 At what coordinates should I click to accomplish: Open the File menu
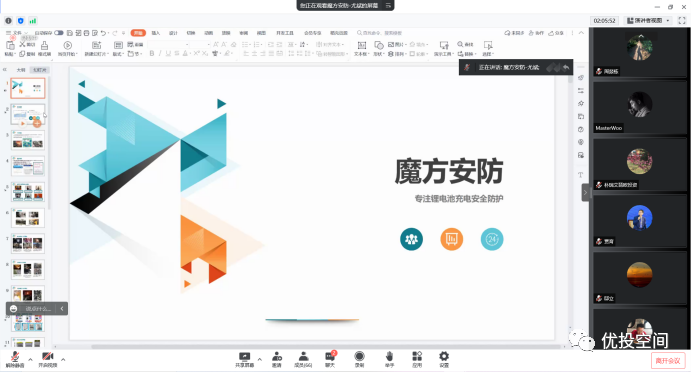coord(16,33)
